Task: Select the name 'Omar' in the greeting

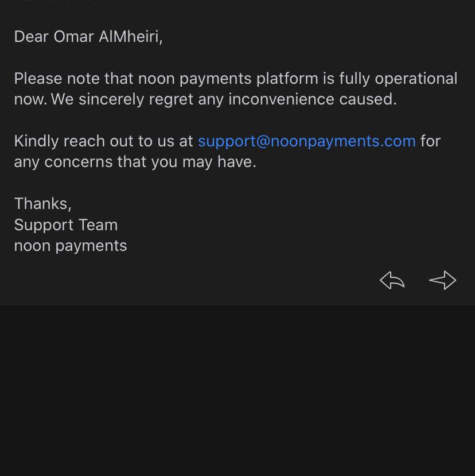Action: 73,37
